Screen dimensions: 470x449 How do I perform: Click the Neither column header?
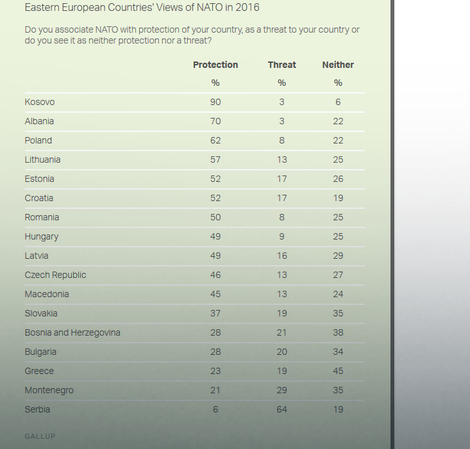pos(338,65)
